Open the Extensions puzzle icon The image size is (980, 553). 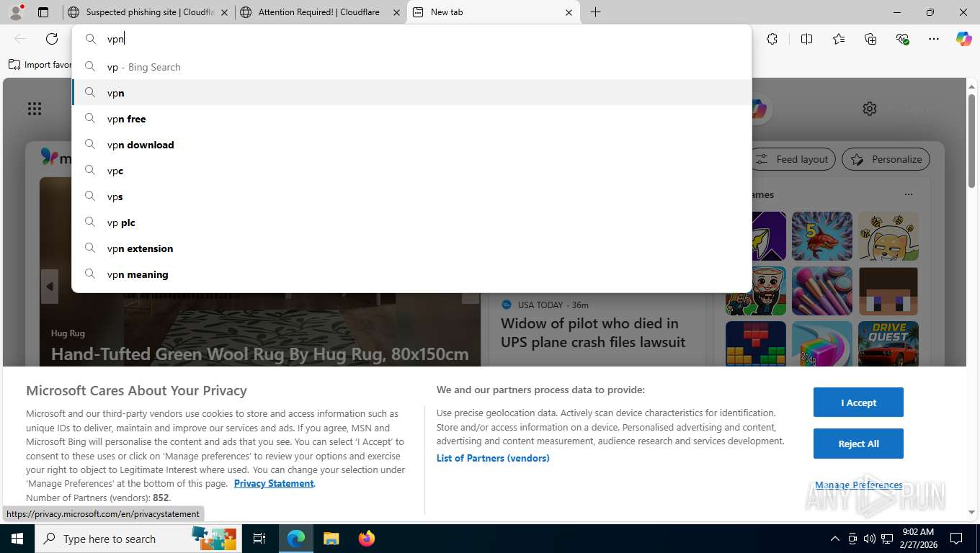(x=772, y=39)
